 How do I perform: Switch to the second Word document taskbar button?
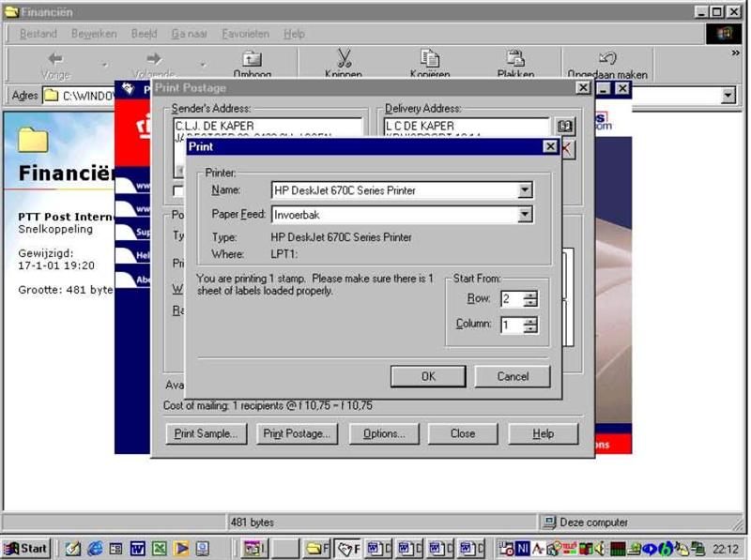pyautogui.click(x=410, y=549)
